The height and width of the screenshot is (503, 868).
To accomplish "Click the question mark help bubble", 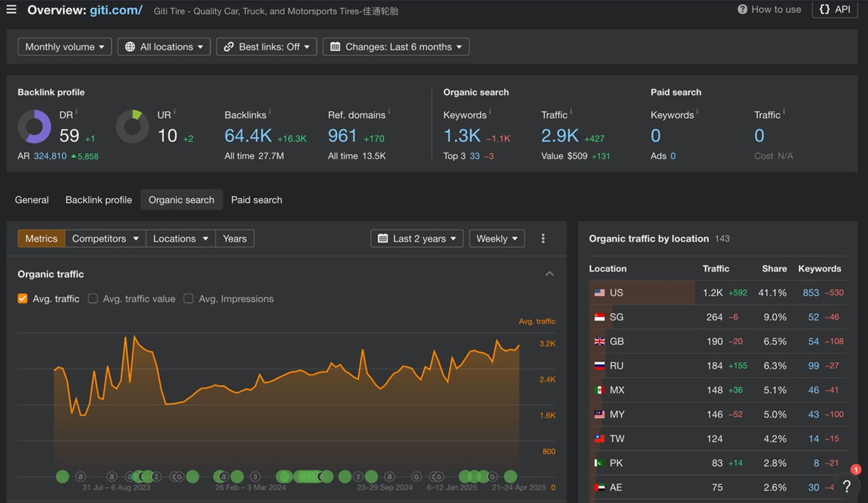I will (846, 486).
